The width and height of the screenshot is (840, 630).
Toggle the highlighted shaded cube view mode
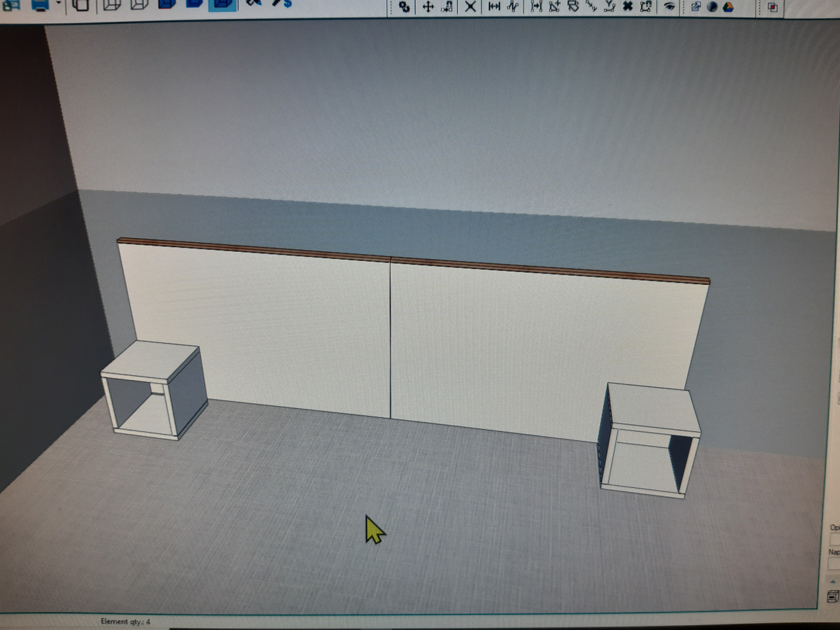click(222, 4)
